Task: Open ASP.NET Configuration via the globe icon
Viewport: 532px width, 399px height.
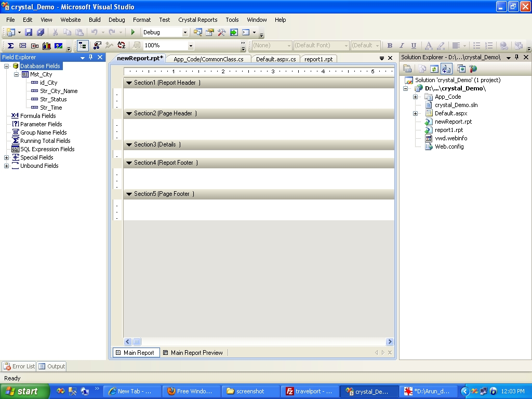Action: point(473,68)
